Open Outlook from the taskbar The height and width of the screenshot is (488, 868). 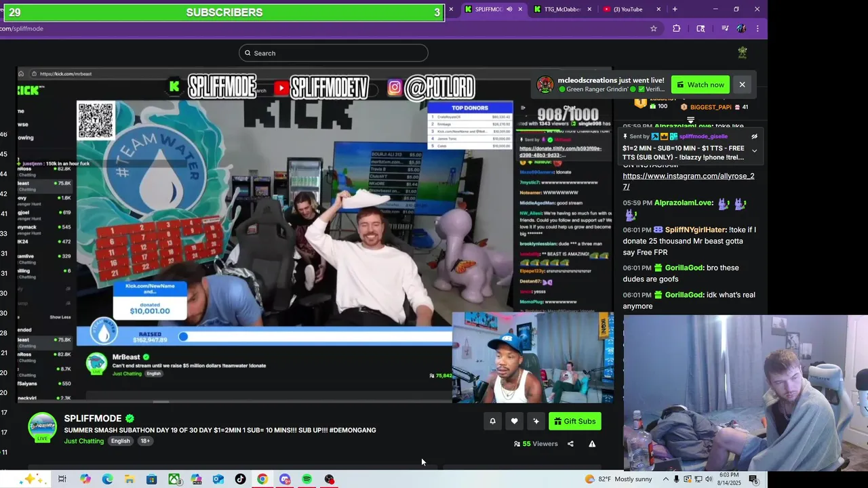pyautogui.click(x=218, y=479)
